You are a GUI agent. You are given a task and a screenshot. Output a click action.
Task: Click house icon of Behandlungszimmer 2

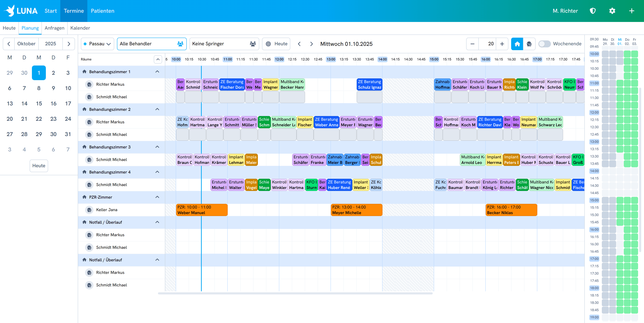tap(85, 109)
